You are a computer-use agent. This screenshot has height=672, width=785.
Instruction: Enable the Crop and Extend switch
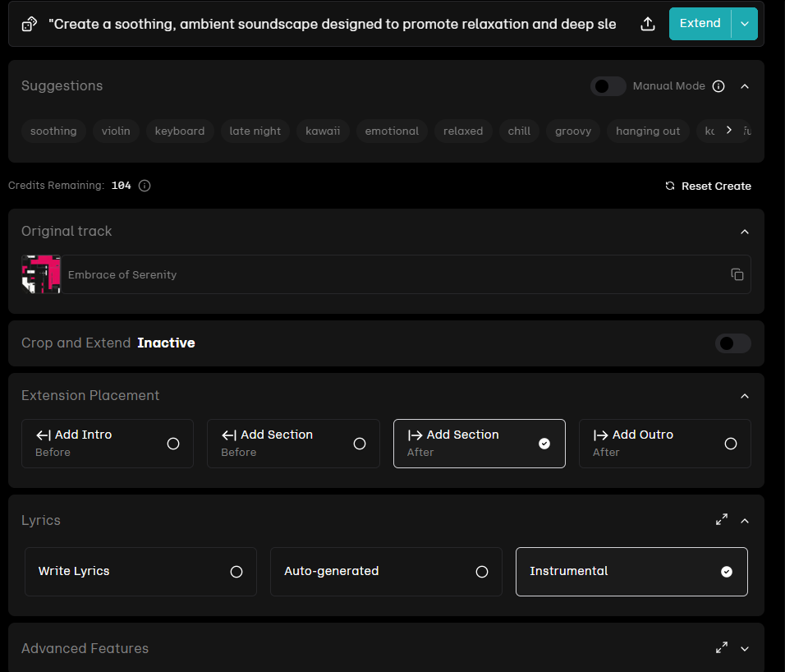733,343
